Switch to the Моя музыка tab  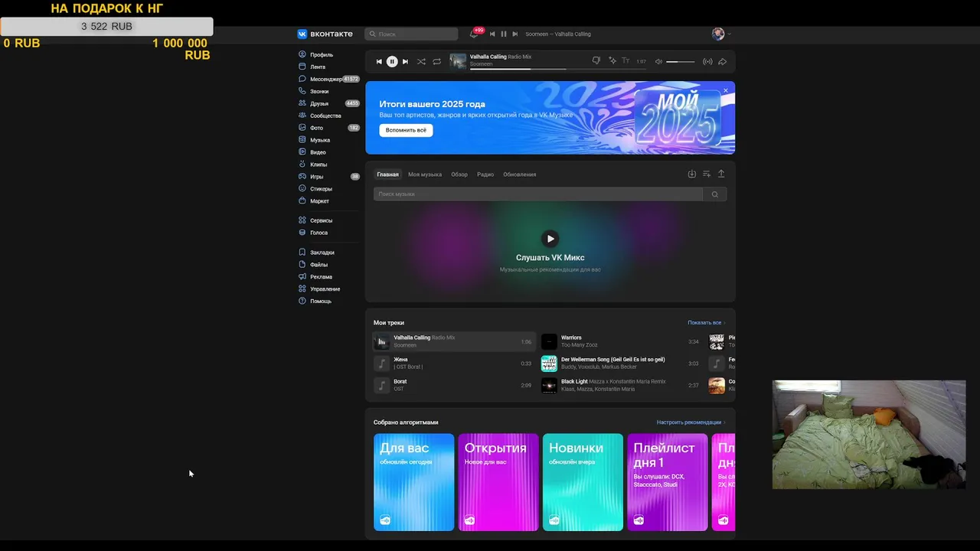point(425,174)
